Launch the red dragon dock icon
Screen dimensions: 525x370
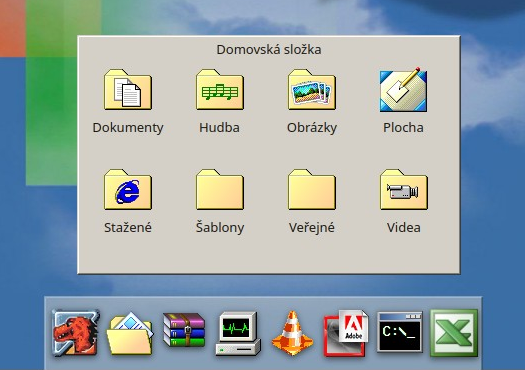pyautogui.click(x=76, y=332)
